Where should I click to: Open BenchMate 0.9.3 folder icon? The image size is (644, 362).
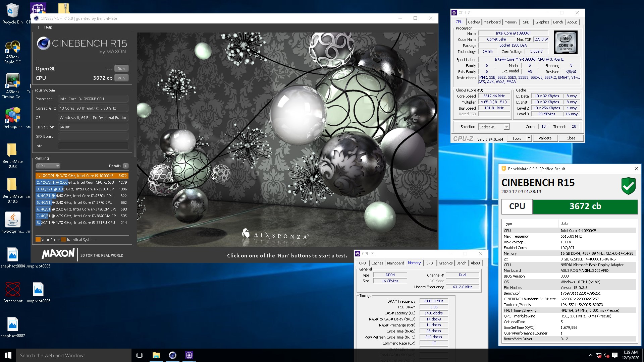12,156
